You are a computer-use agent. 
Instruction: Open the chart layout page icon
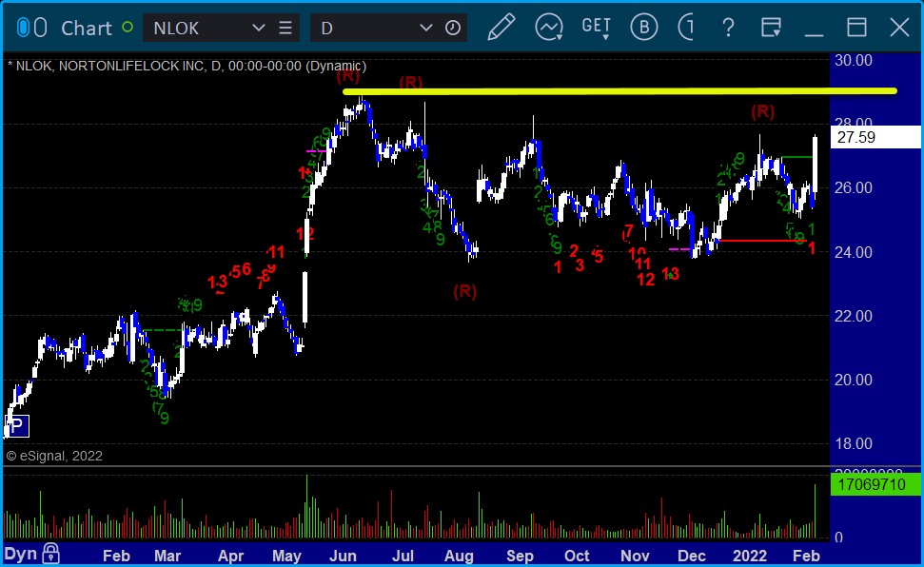[x=771, y=28]
